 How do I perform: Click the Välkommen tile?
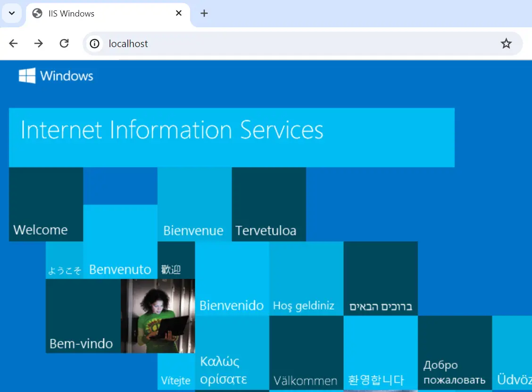click(307, 353)
